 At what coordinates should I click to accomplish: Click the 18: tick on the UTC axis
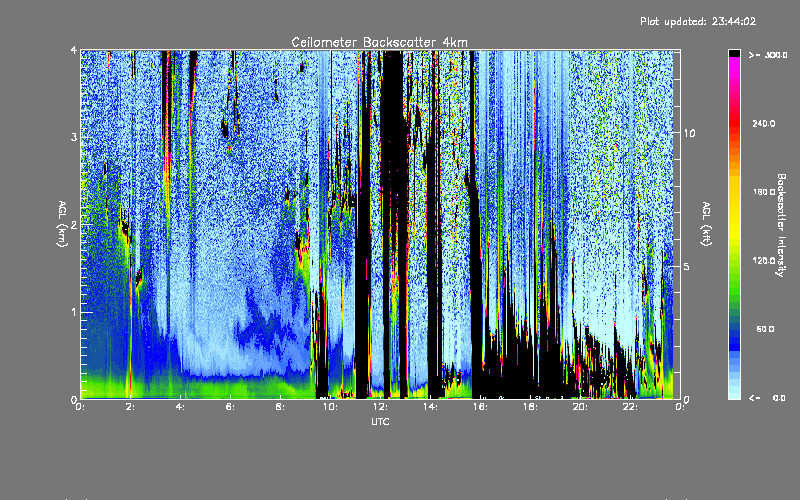[530, 407]
